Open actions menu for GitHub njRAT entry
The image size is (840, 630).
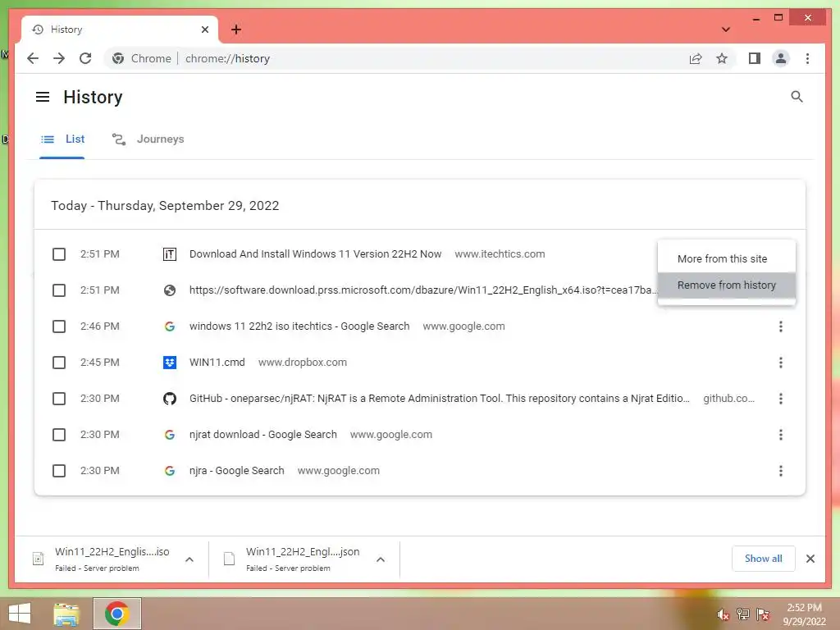[x=781, y=399]
